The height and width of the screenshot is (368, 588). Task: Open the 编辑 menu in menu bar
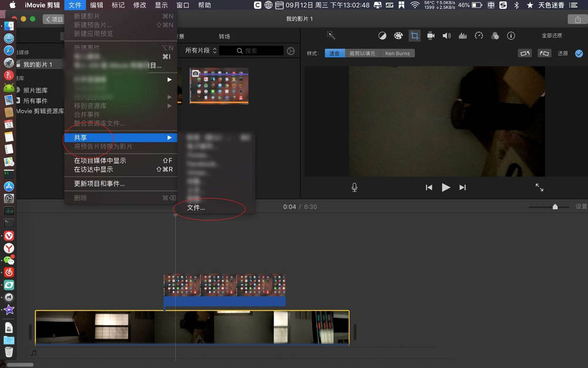96,5
